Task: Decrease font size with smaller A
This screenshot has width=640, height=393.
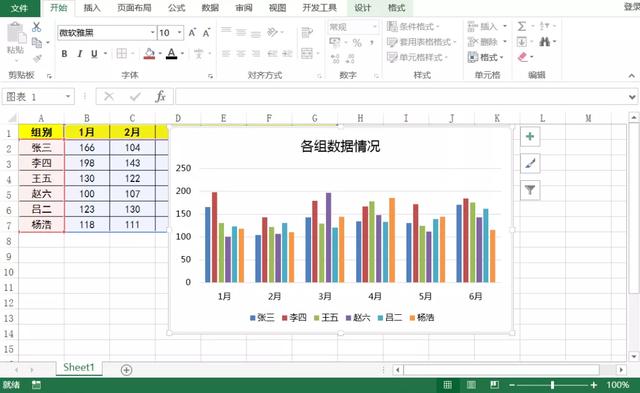Action: 207,33
